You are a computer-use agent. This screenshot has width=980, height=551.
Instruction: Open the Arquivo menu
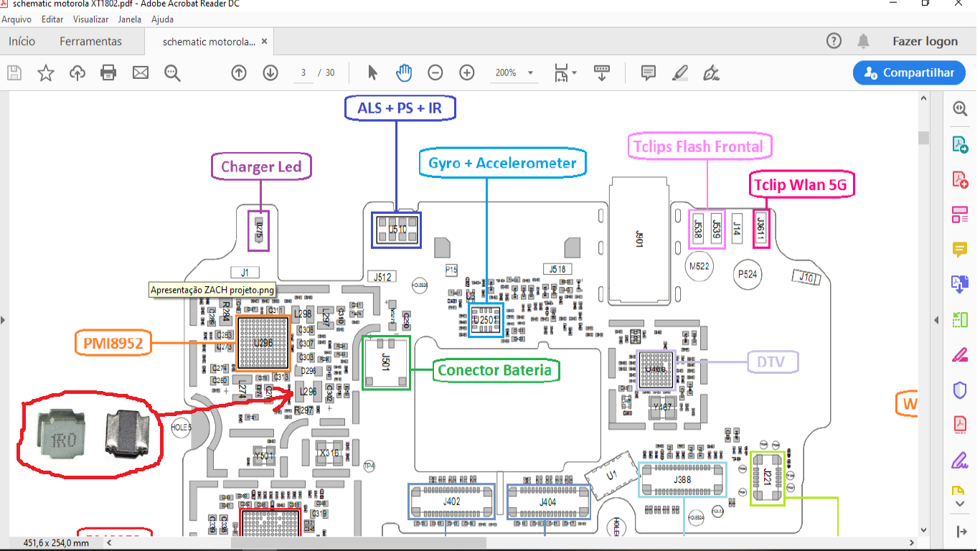tap(16, 19)
